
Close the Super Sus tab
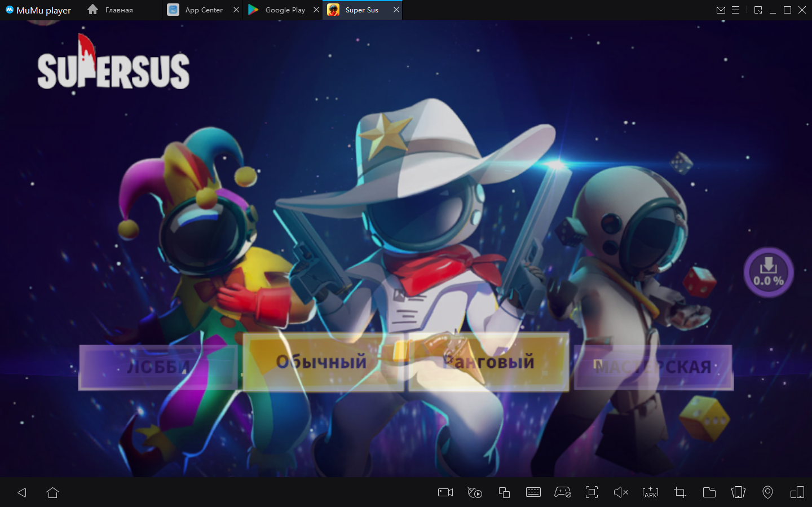coord(396,10)
